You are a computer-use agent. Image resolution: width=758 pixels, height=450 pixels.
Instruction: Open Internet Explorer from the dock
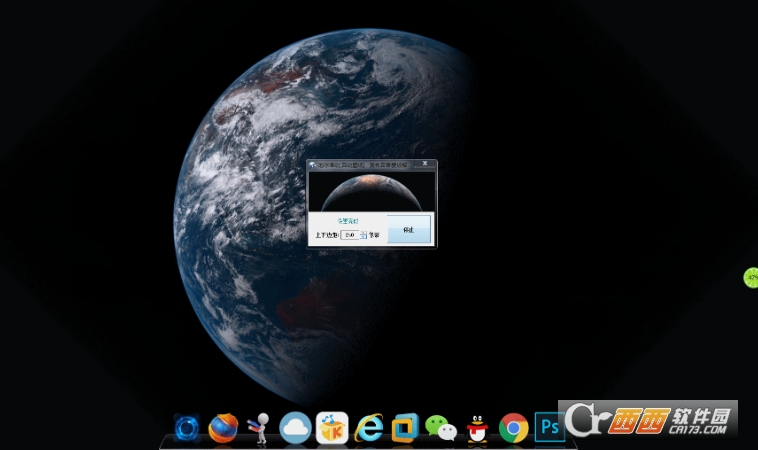click(369, 428)
